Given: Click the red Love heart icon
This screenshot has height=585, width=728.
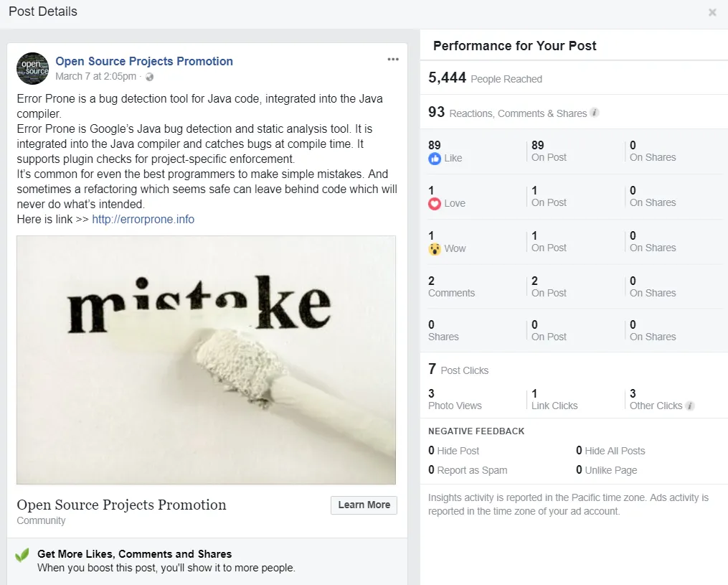Looking at the screenshot, I should pyautogui.click(x=435, y=204).
